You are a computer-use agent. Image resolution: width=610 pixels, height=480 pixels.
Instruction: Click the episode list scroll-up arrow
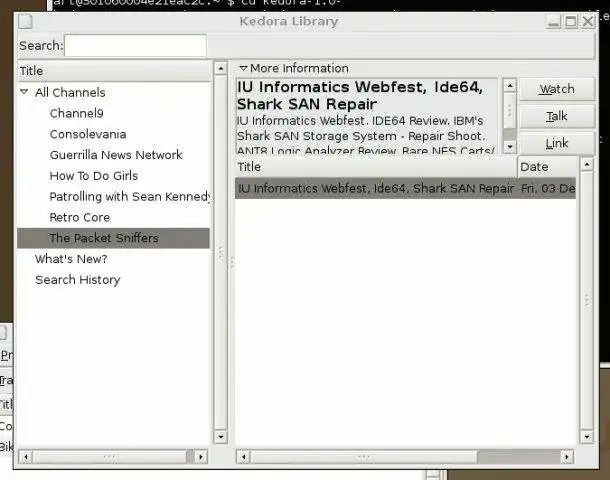(x=587, y=164)
